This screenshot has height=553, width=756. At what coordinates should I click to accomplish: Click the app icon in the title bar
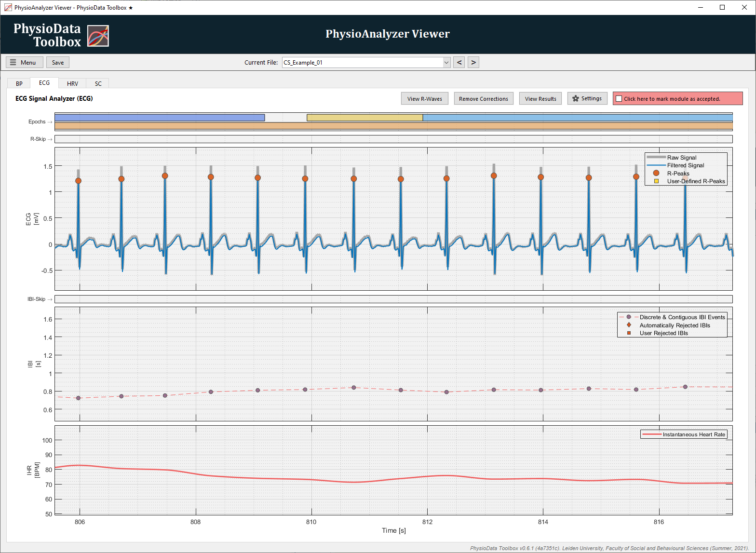pos(8,7)
